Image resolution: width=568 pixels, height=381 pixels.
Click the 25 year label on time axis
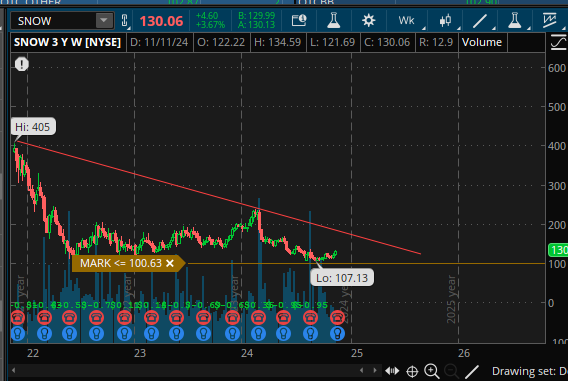coord(357,353)
